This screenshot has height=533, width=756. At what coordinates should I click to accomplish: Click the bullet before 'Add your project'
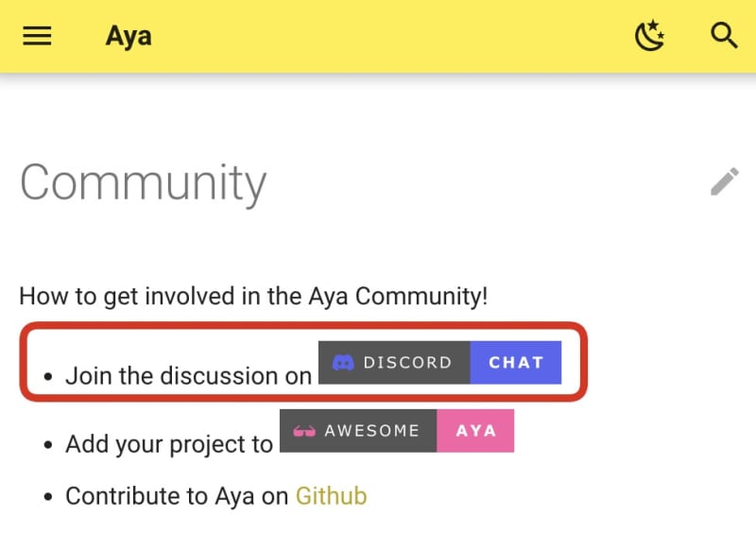click(48, 445)
